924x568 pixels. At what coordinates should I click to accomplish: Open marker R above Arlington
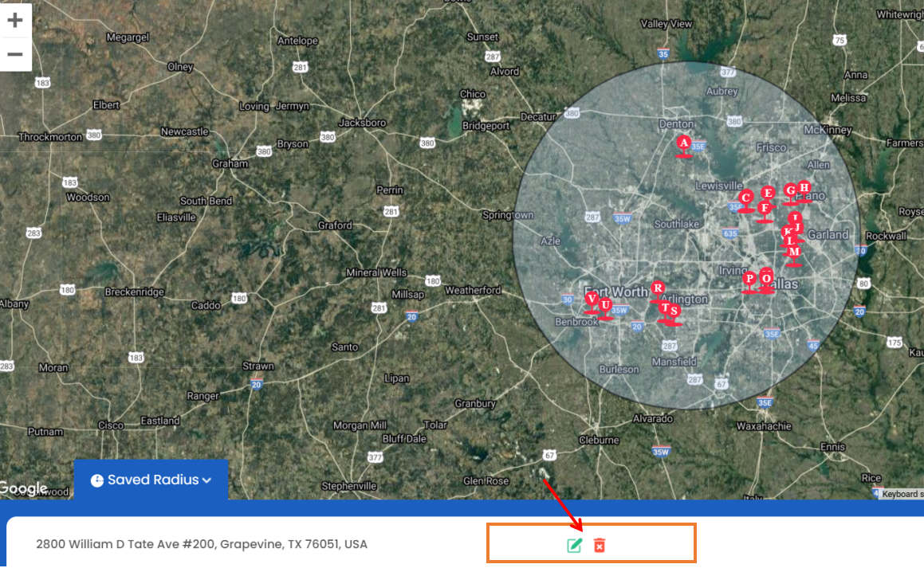(x=658, y=288)
